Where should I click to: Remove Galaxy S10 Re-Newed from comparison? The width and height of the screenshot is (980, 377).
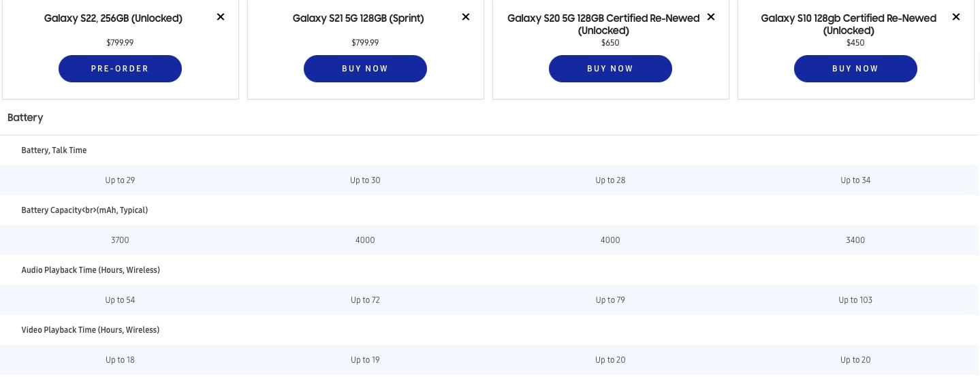[956, 17]
